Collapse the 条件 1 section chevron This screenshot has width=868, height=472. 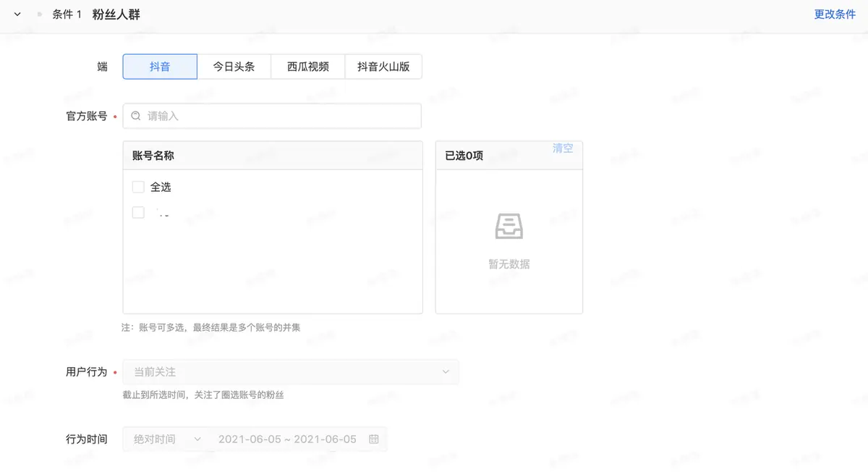[17, 14]
